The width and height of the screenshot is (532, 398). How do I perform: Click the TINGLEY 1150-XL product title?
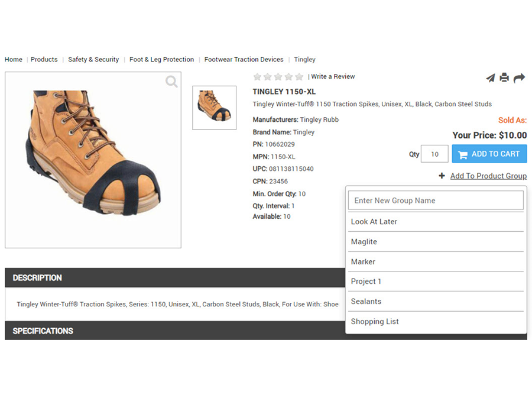284,92
